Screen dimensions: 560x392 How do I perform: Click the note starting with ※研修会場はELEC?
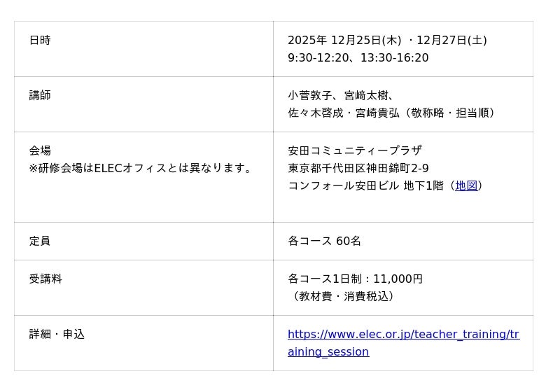coord(142,168)
